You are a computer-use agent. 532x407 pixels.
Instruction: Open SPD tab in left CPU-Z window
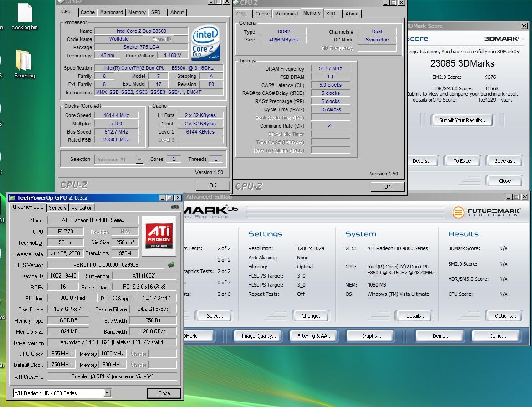pos(156,12)
